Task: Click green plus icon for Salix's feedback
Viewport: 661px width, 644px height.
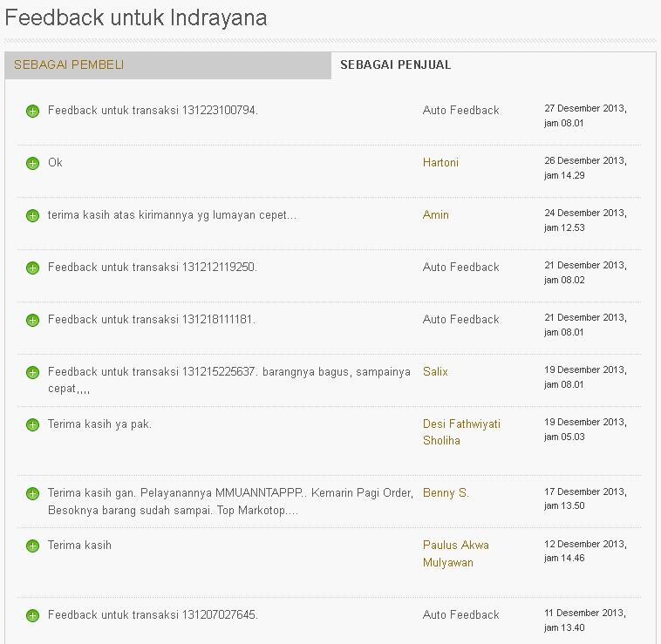Action: pyautogui.click(x=32, y=372)
